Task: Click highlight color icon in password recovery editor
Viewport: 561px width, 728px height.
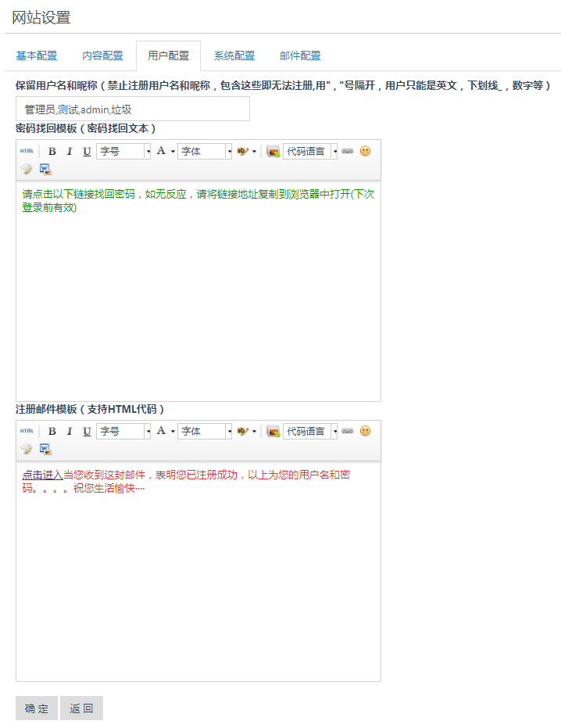Action: coord(242,151)
